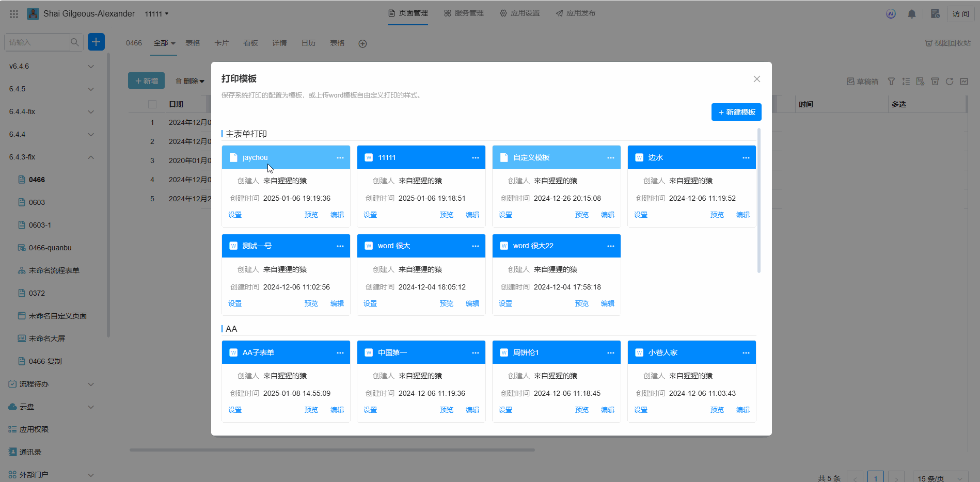Toggle the select-all checkbox in table header
The width and height of the screenshot is (980, 482).
(152, 104)
